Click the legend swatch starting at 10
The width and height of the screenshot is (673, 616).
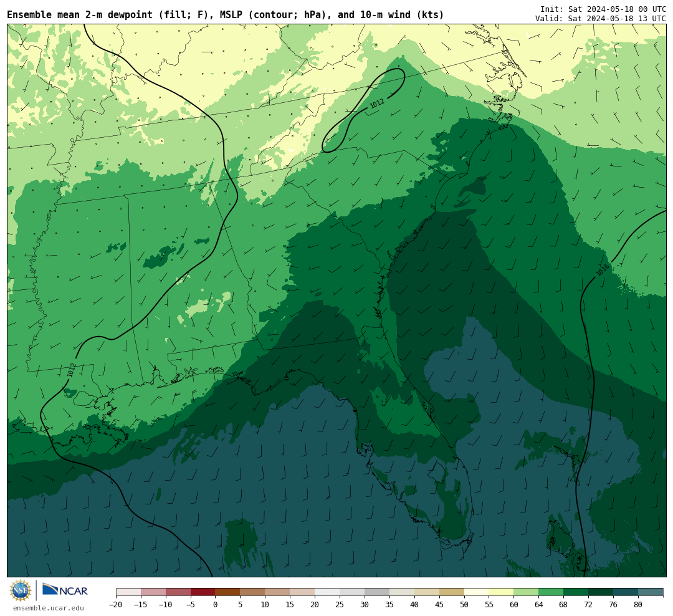click(278, 592)
